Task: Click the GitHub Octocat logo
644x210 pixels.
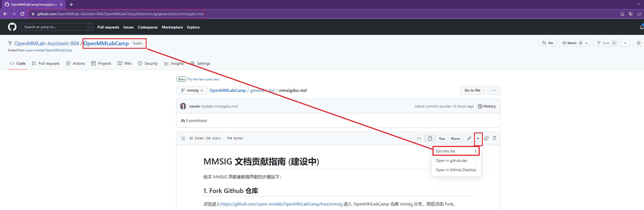Action: pos(12,27)
